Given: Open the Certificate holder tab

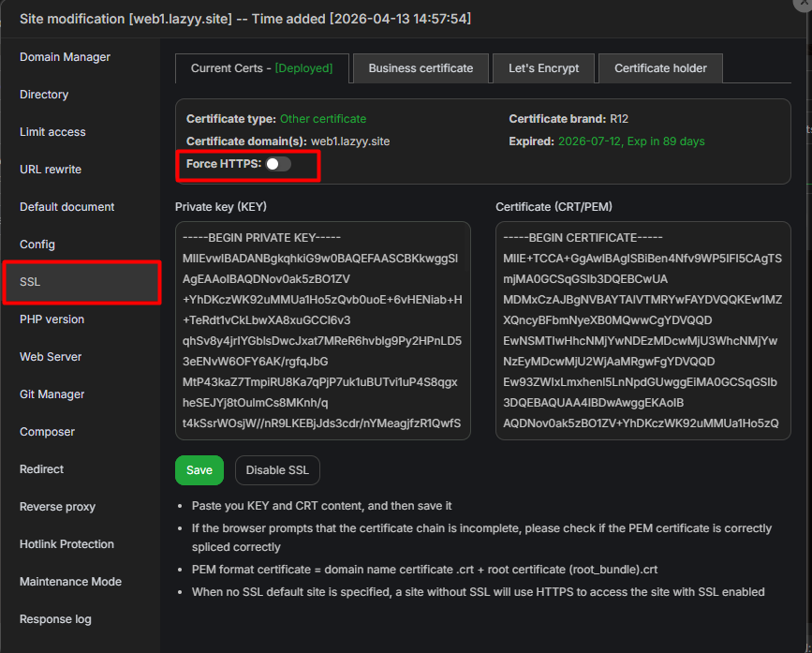Looking at the screenshot, I should click(x=660, y=68).
